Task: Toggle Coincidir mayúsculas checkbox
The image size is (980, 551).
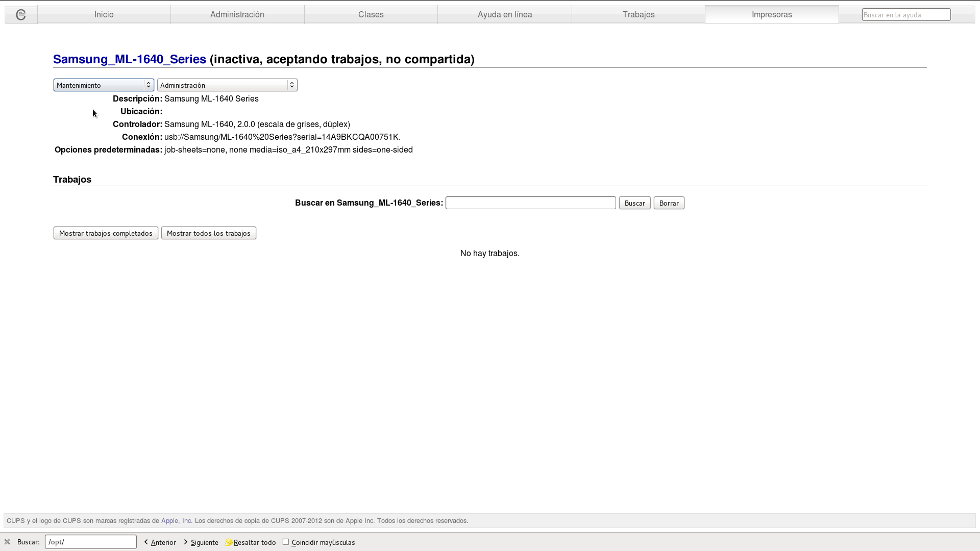Action: pyautogui.click(x=286, y=542)
